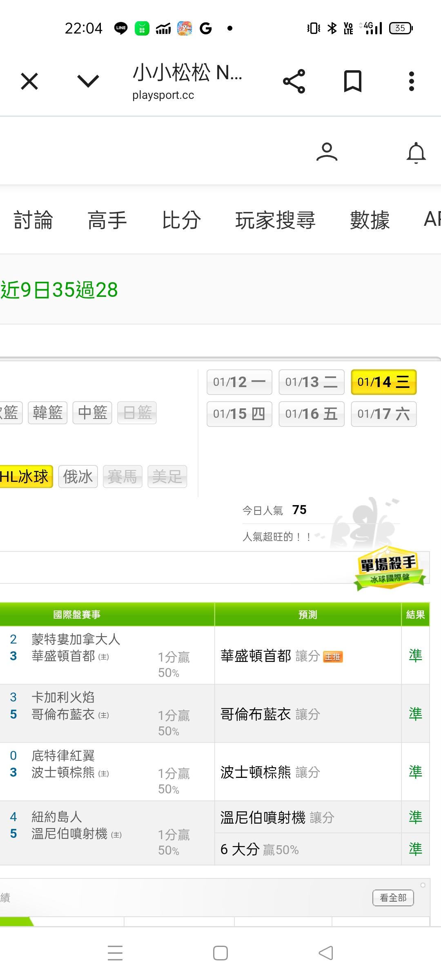Bookmark this page using bookmark icon

click(x=353, y=81)
